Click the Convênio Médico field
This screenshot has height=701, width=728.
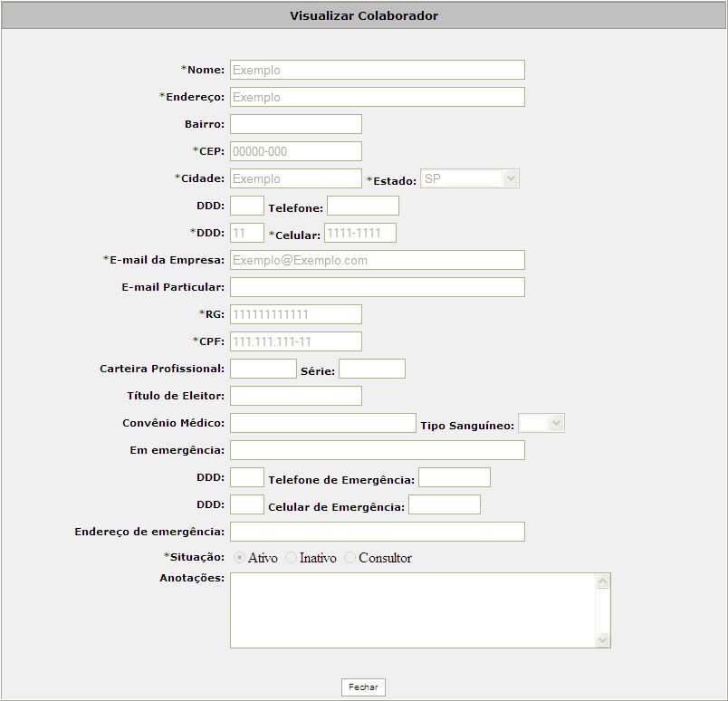323,423
